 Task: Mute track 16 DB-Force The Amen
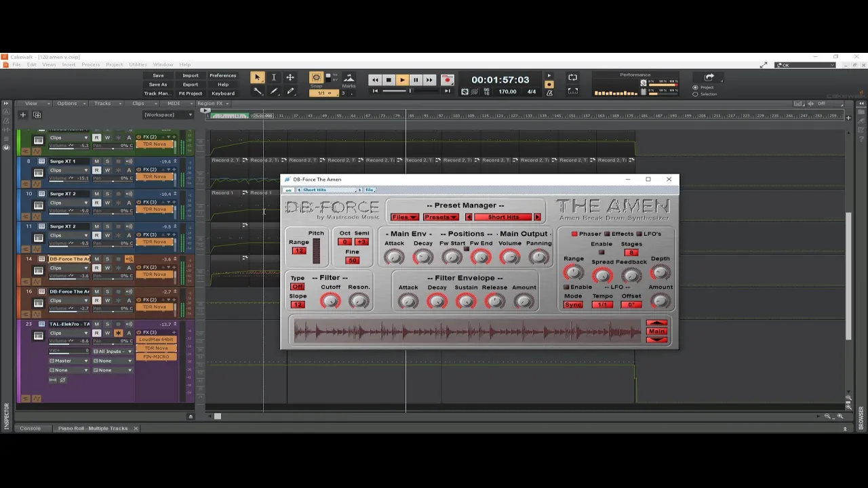96,291
